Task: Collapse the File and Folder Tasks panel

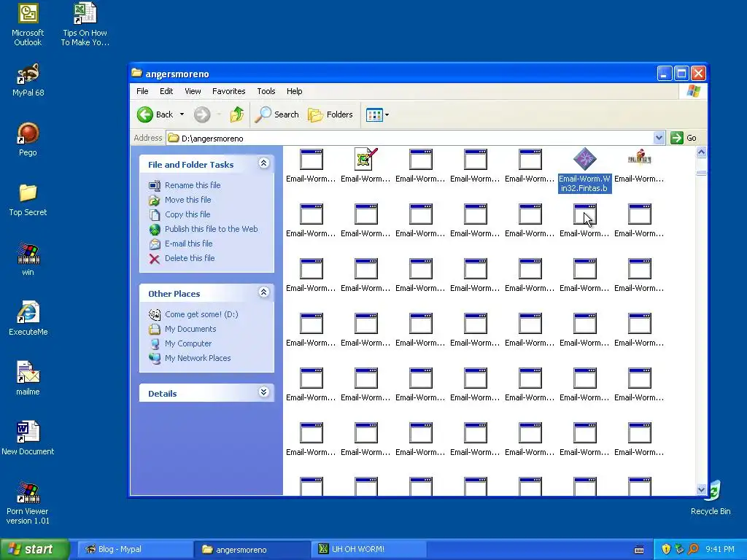Action: tap(263, 164)
